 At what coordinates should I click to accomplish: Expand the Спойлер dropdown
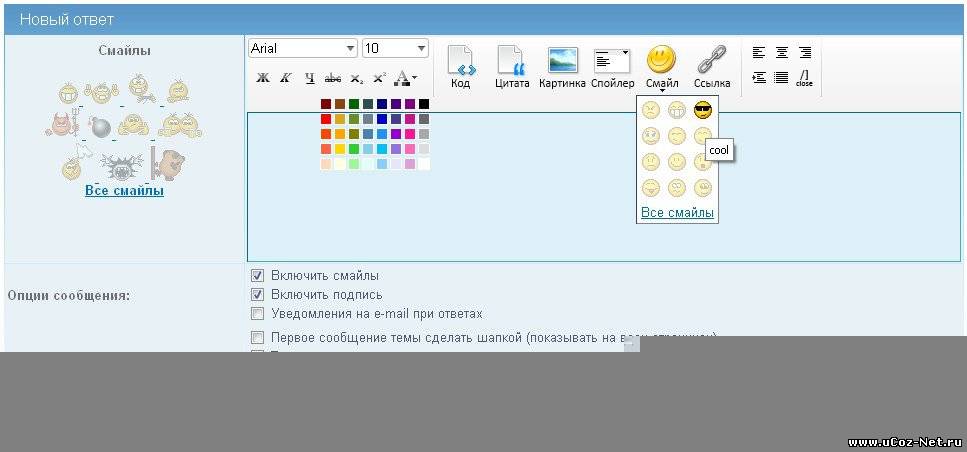coord(612,60)
